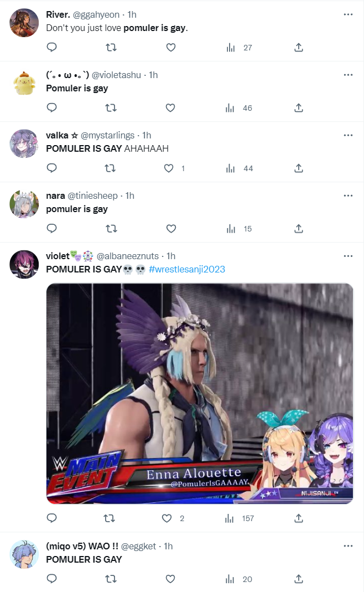Image resolution: width=364 pixels, height=592 pixels.
Task: Retweet the @violetashu post
Action: click(111, 108)
